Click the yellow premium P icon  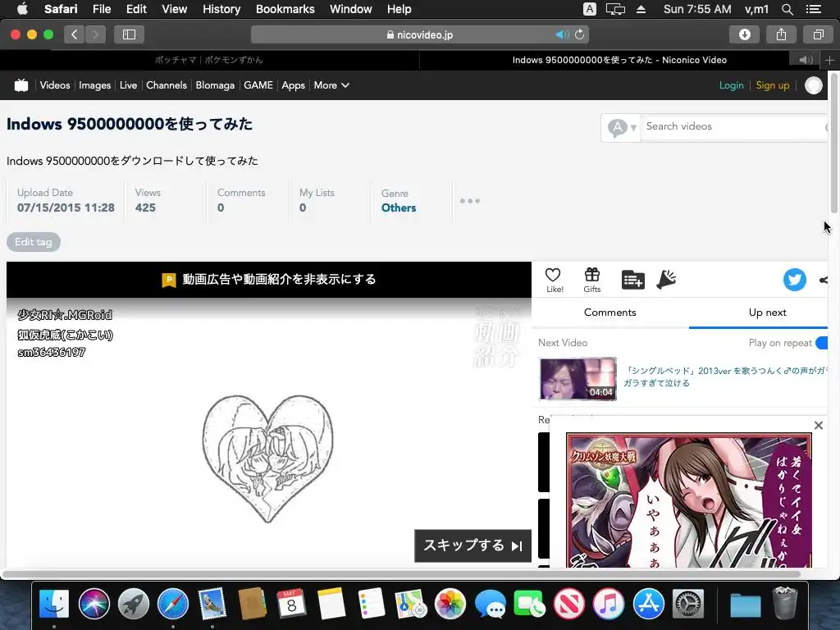169,281
